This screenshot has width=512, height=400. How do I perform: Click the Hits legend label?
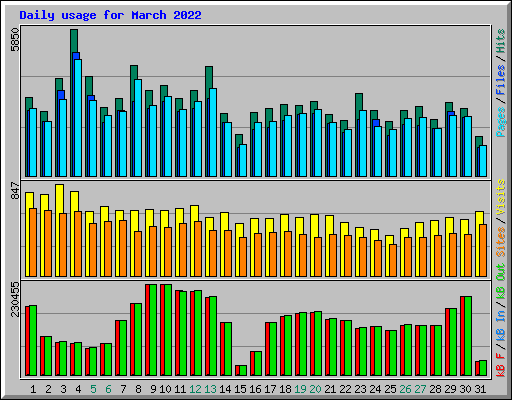pos(501,41)
